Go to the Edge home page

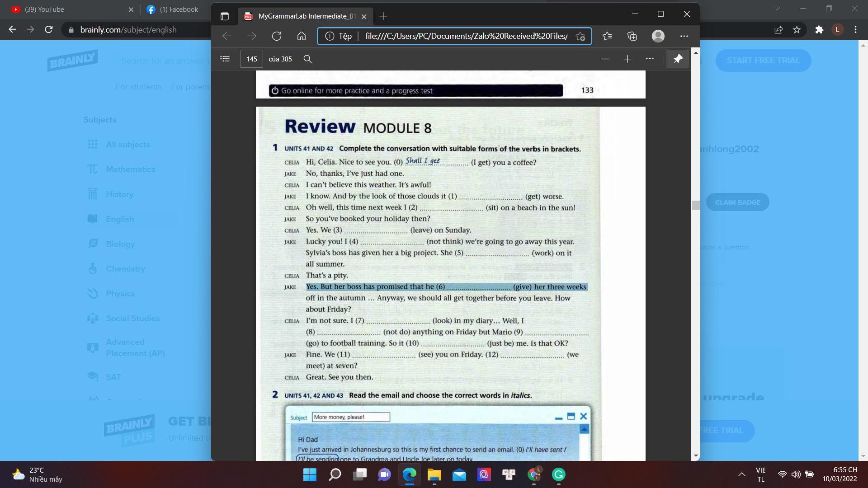click(302, 36)
